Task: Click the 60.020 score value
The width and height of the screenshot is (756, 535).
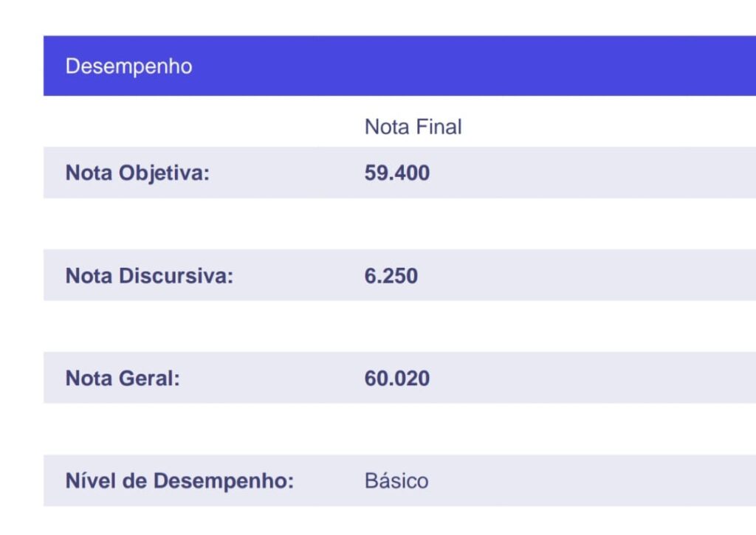Action: click(396, 379)
